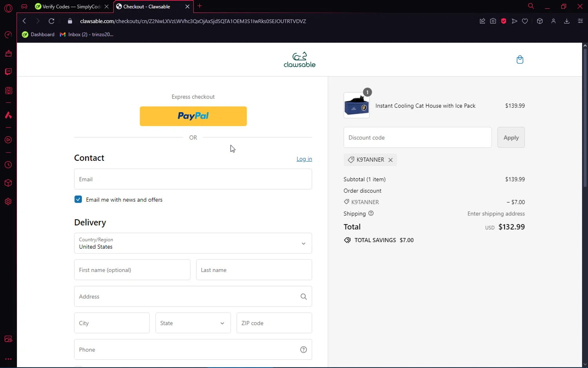This screenshot has width=588, height=368.
Task: Click the Apply discount button
Action: [x=511, y=137]
